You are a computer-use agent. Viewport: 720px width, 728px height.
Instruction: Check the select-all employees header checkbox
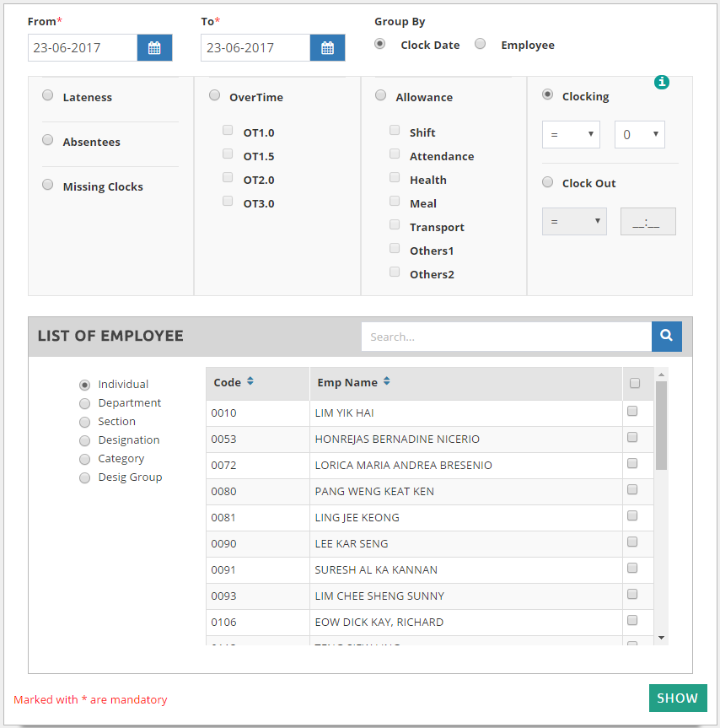click(635, 383)
